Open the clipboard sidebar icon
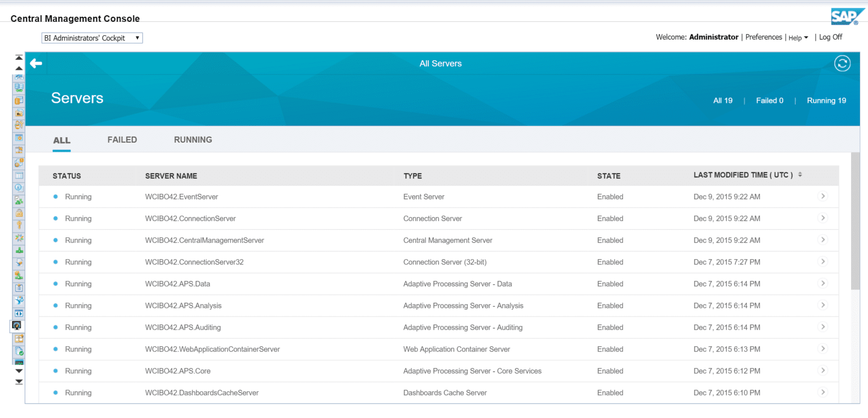Screen dimensions: 868x418 19,288
